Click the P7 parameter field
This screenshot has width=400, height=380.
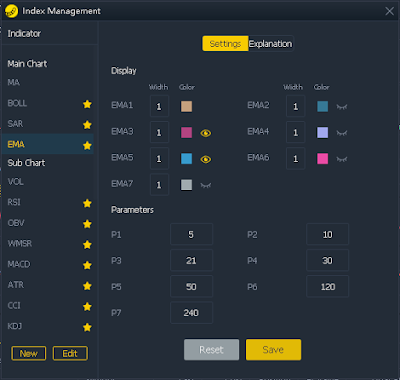tap(191, 313)
